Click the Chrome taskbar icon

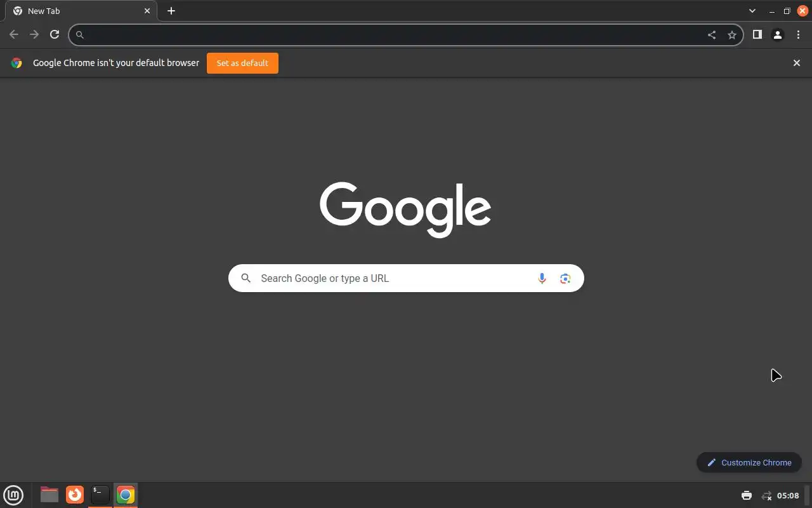(126, 495)
